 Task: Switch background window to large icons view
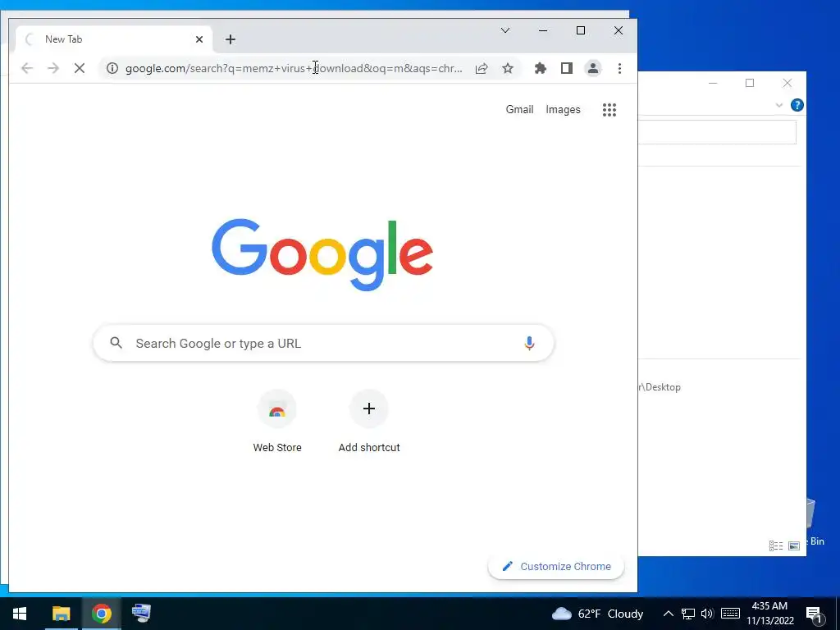(794, 546)
